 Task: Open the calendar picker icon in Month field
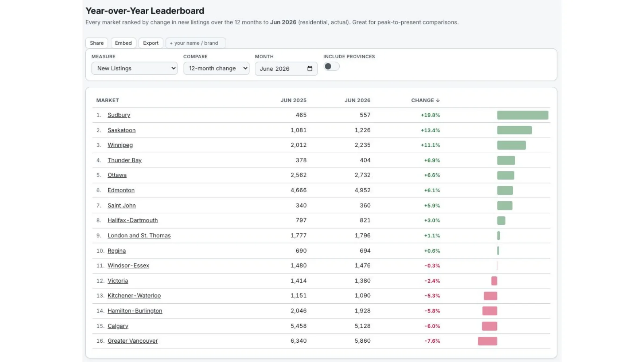tap(310, 69)
